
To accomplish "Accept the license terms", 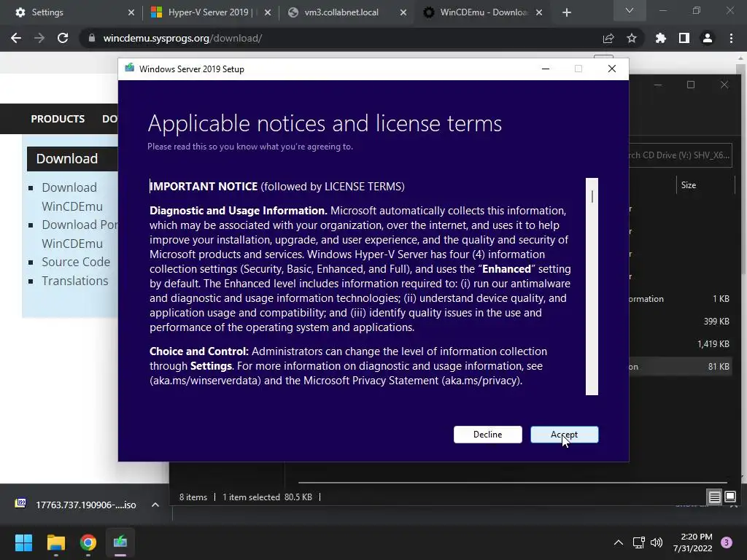I will pyautogui.click(x=564, y=435).
